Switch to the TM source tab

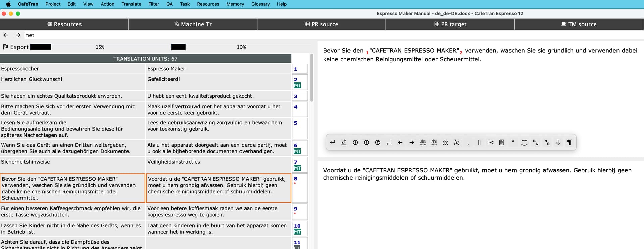click(x=579, y=24)
